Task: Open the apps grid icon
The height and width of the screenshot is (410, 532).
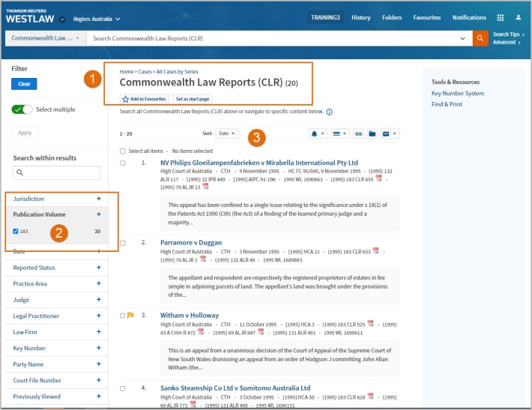Action: (x=500, y=18)
